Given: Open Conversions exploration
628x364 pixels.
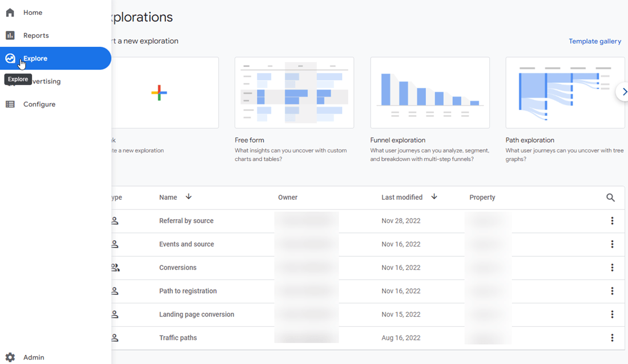Looking at the screenshot, I should 178,268.
